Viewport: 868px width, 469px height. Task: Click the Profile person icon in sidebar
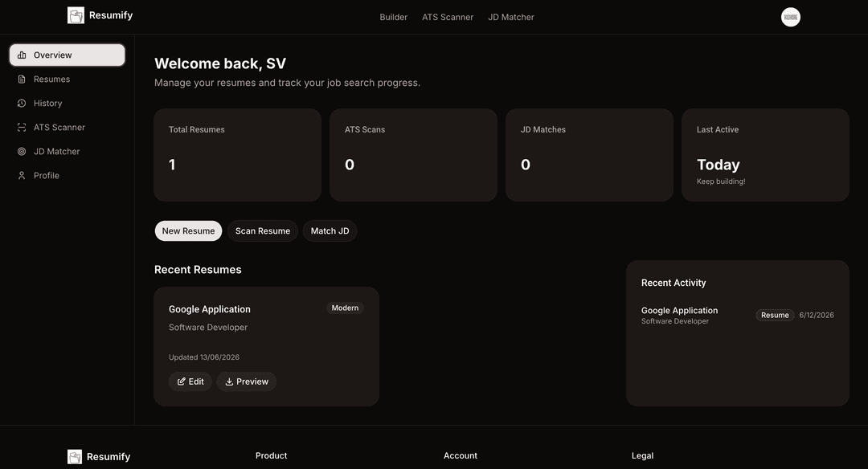22,175
